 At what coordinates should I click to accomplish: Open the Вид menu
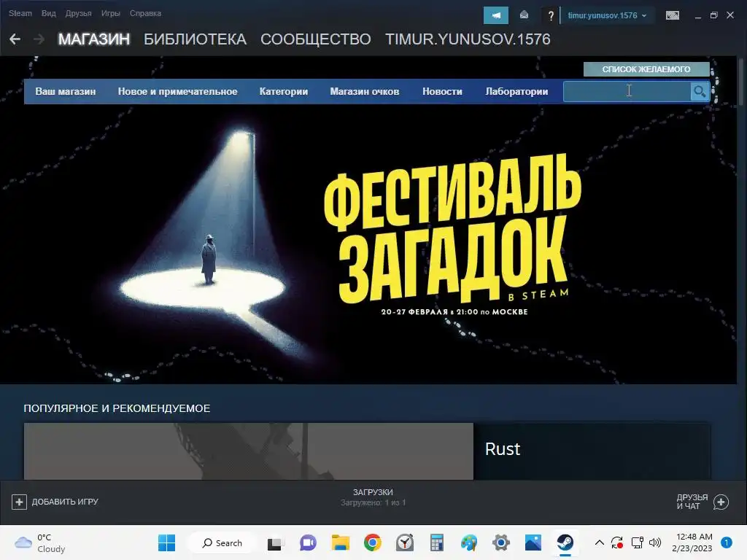(x=49, y=13)
